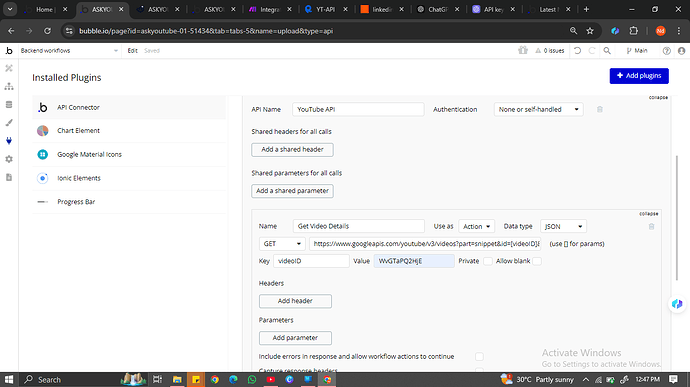Click the plugin panel vertical scrollbar
Screen dimensions: 690x387
click(676, 217)
